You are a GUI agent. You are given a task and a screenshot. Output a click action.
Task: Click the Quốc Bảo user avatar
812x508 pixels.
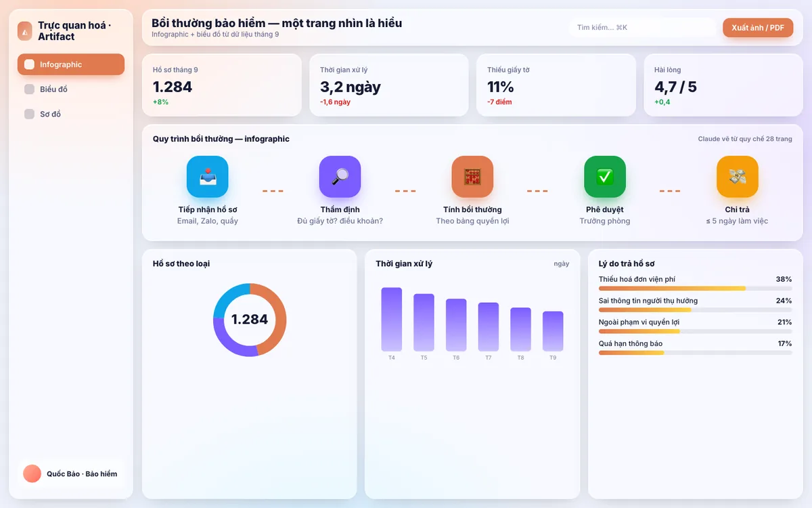click(32, 473)
